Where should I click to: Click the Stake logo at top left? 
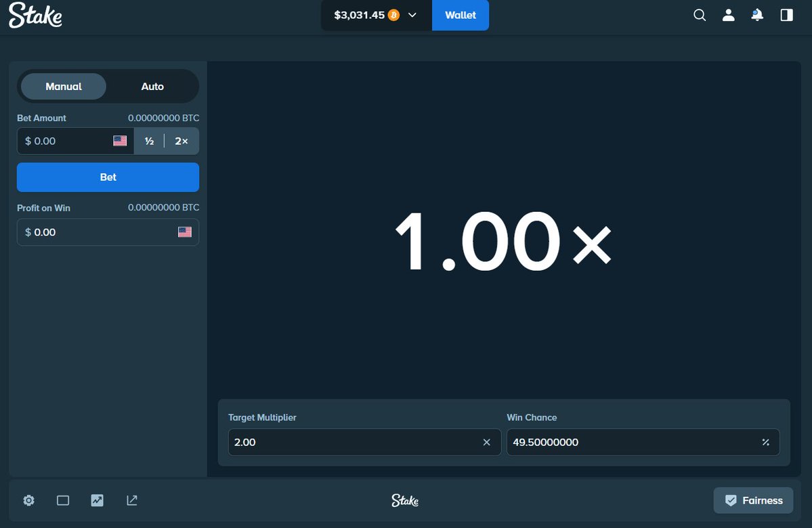[35, 15]
